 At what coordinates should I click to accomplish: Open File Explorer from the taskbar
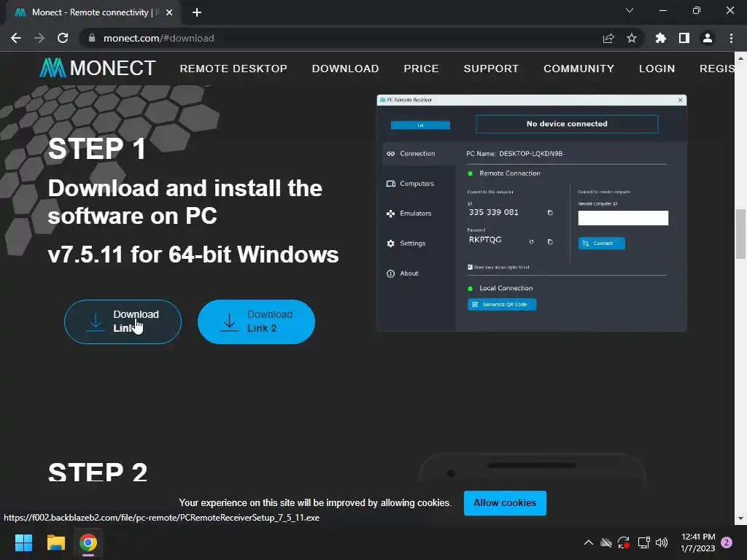point(55,542)
